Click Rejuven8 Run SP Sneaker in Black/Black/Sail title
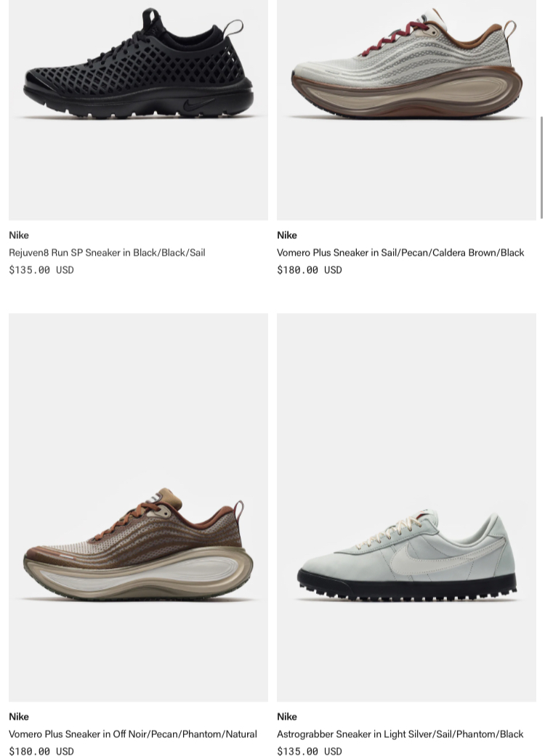This screenshot has height=756, width=545. (107, 252)
